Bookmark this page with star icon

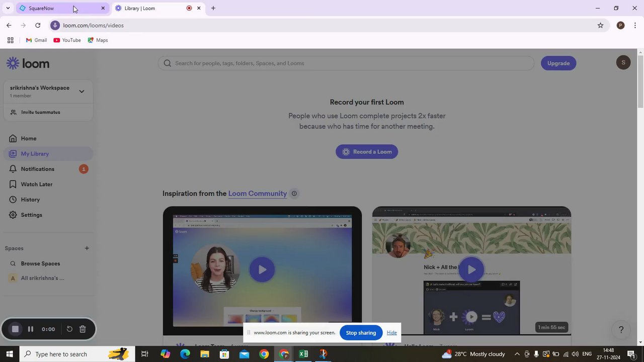coord(600,25)
